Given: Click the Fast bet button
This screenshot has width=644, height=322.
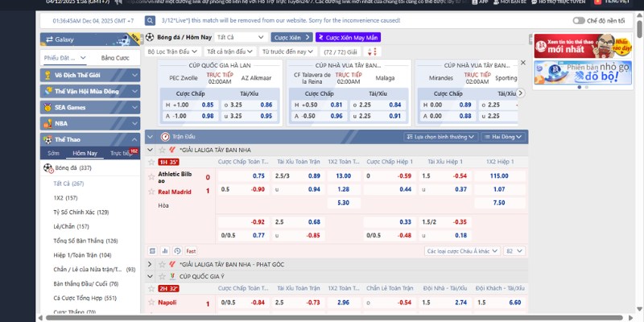Looking at the screenshot, I should pos(191,250).
